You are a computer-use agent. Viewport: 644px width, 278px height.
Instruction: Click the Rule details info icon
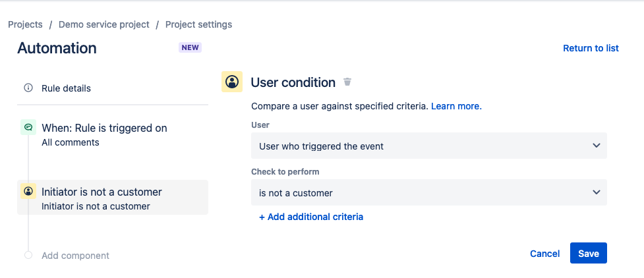pos(28,88)
